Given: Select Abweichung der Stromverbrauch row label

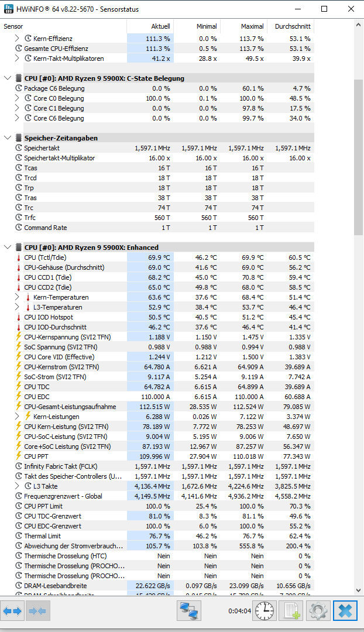Looking at the screenshot, I should [x=73, y=546].
